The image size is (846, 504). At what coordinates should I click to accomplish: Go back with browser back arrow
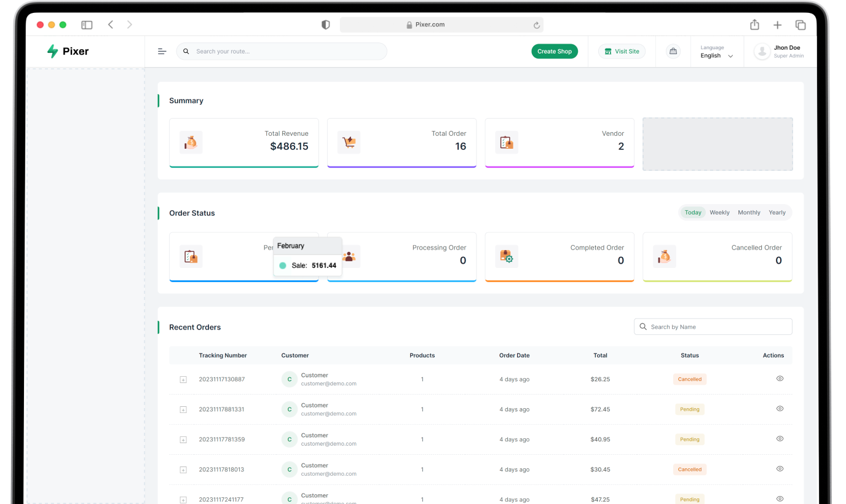pos(111,25)
